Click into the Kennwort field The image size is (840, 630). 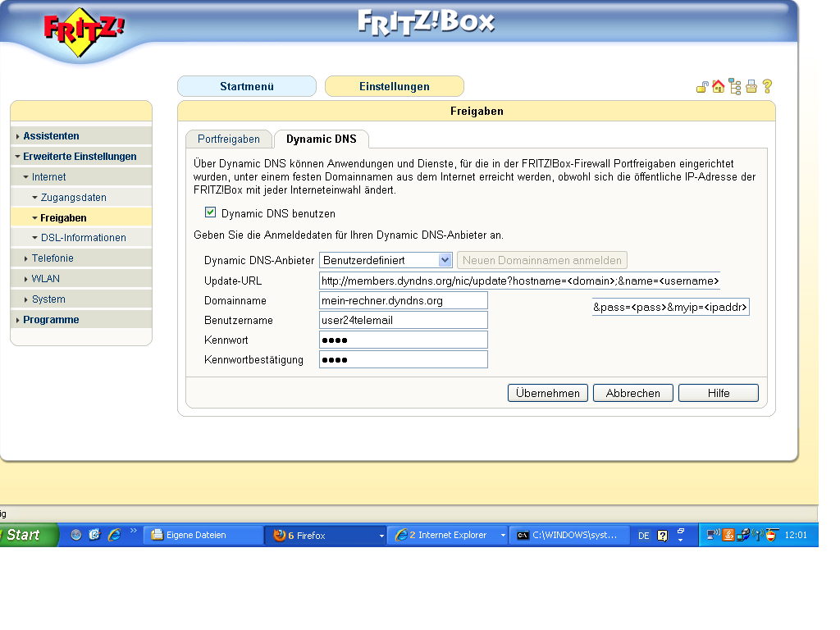tap(404, 340)
